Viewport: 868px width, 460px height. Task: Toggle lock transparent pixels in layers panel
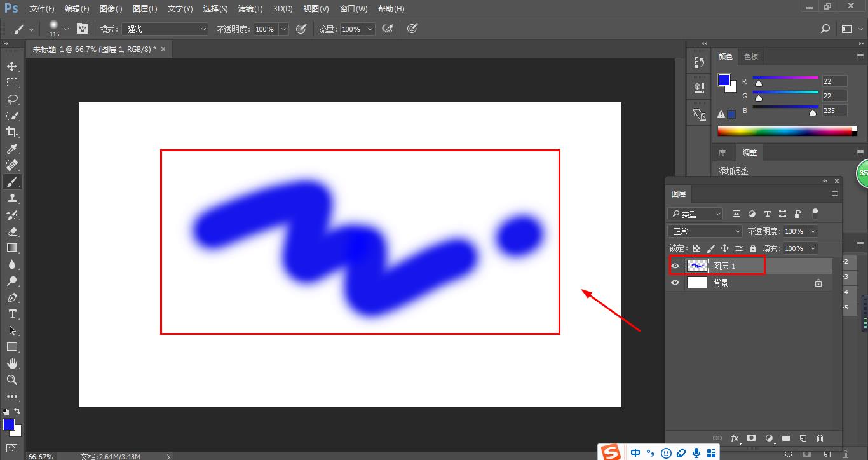click(x=696, y=248)
